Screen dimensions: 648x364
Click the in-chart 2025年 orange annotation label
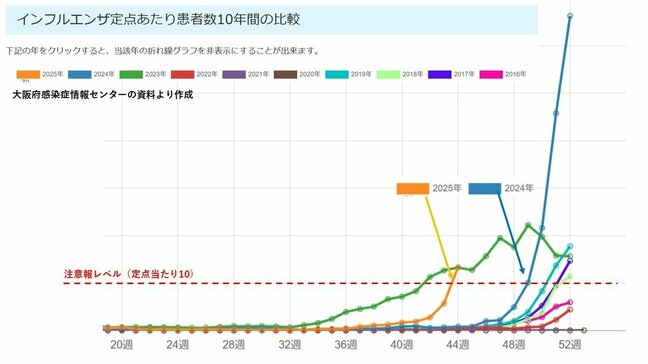(429, 188)
